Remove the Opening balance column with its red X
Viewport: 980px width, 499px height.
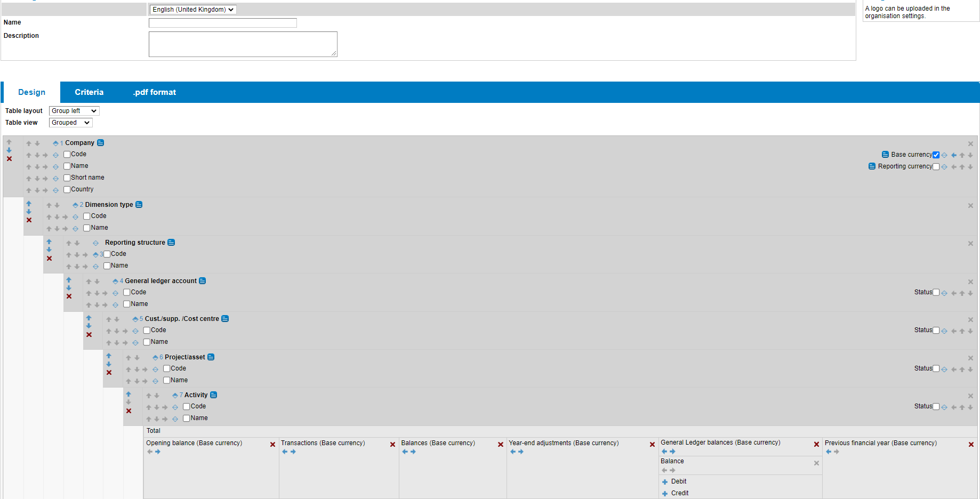(272, 445)
